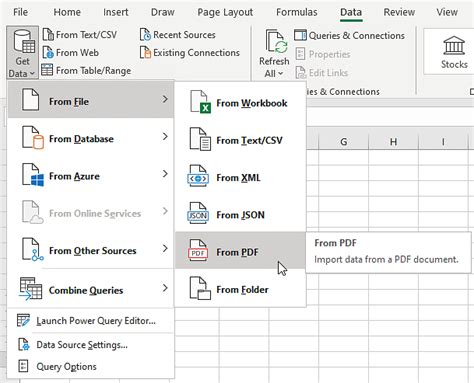Select Data Source Settings text
The height and width of the screenshot is (383, 474).
coord(82,345)
